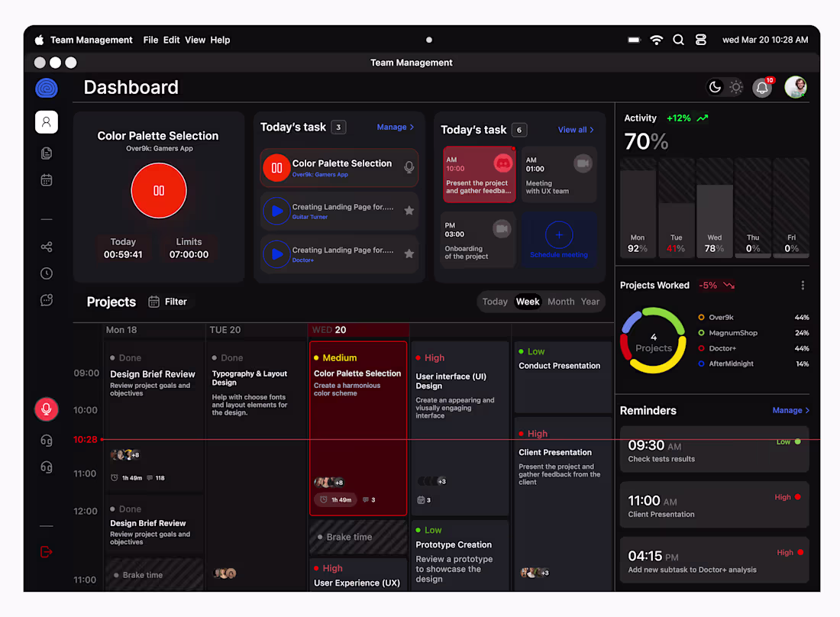Click the MagnumShop legend entry
840x617 pixels.
[x=753, y=333]
